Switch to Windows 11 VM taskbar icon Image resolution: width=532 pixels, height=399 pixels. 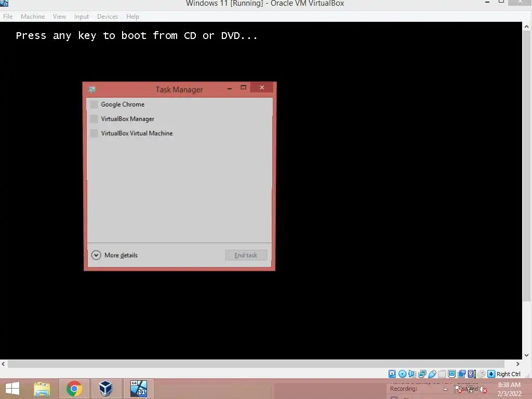pos(138,389)
